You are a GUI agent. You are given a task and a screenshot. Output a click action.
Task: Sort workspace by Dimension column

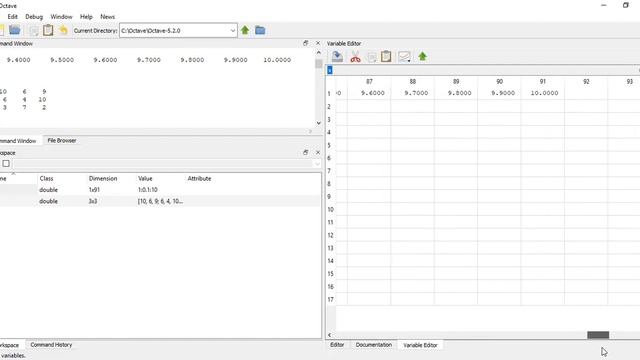(x=103, y=178)
